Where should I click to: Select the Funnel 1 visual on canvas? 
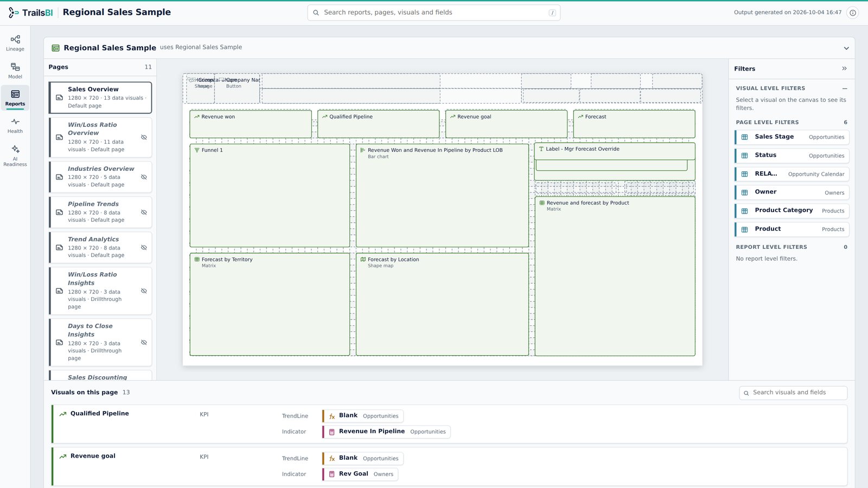pos(270,195)
